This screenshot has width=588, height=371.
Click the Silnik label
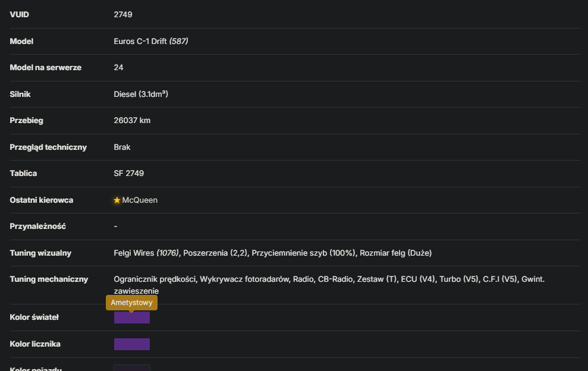(x=20, y=94)
